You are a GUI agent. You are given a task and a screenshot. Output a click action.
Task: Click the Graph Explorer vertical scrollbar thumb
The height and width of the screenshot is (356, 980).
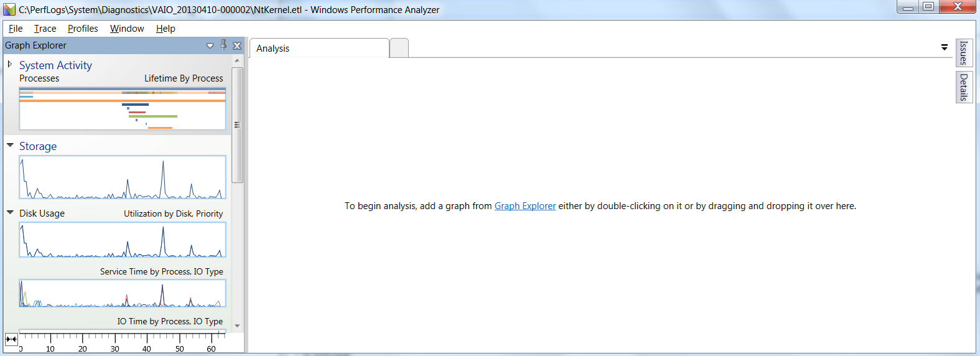coord(237,124)
